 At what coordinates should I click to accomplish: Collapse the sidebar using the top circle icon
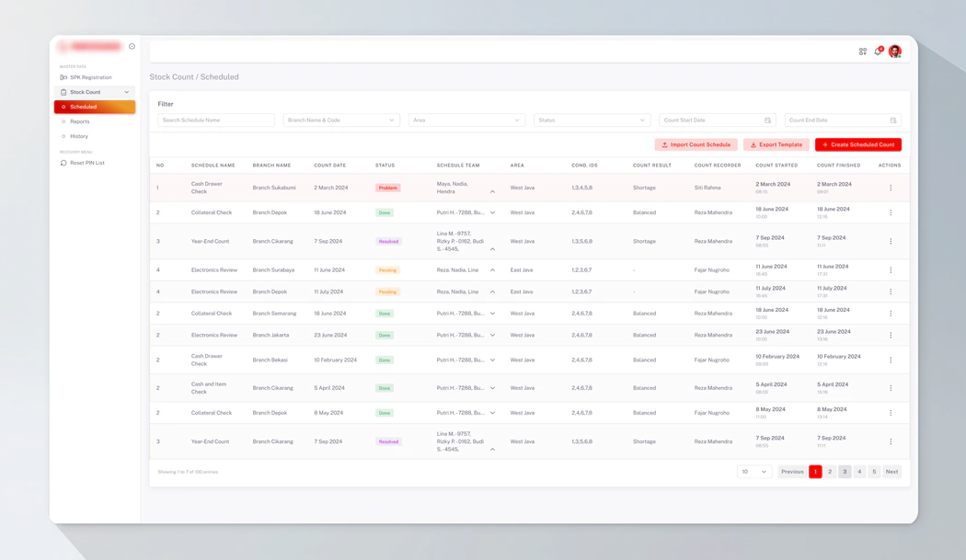pyautogui.click(x=132, y=46)
